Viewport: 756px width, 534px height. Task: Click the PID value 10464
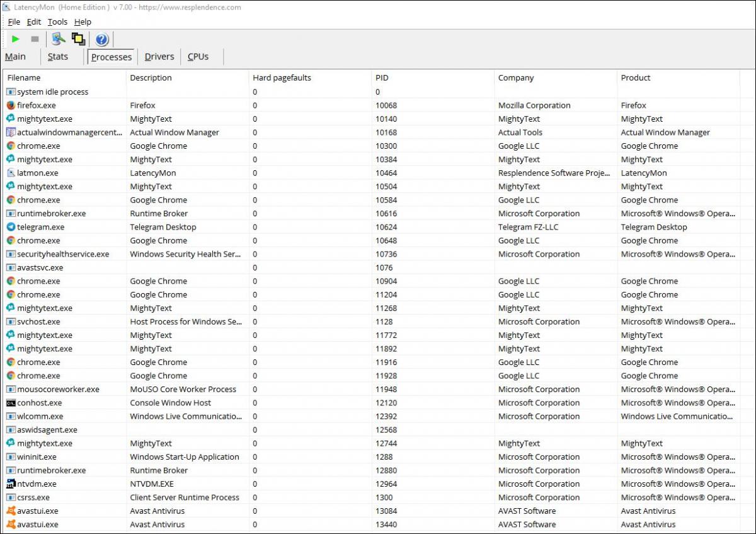click(386, 173)
